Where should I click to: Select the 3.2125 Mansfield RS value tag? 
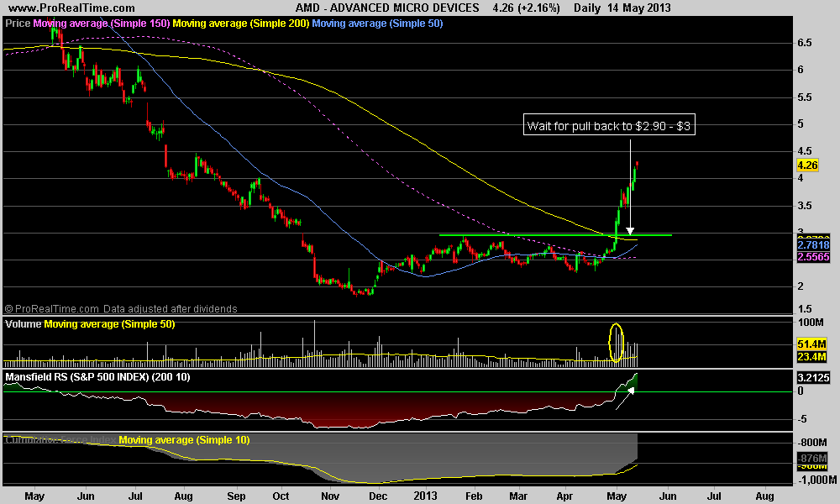813,378
